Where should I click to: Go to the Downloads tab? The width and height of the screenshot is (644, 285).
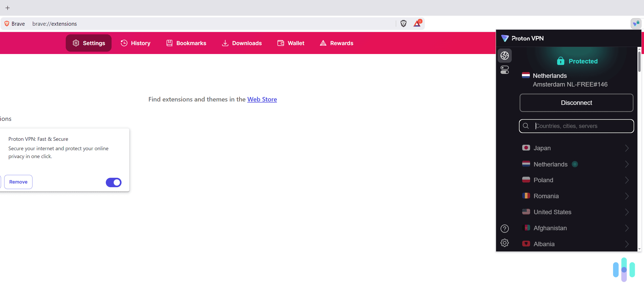(242, 43)
